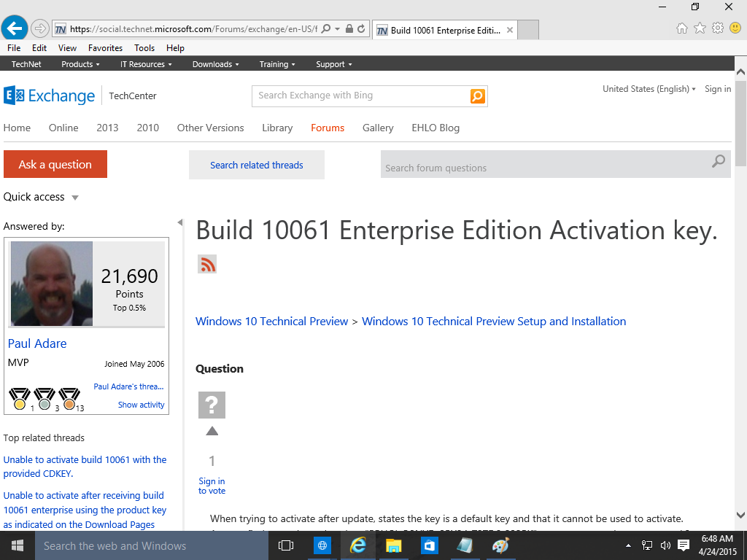Open Windows 10 Technical Preview Setup and Installation link
The image size is (747, 560).
pos(494,322)
